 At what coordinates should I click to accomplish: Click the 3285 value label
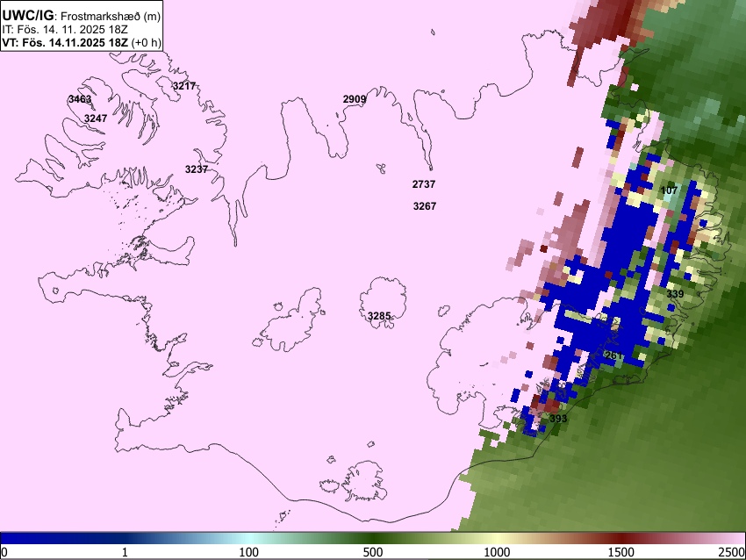pos(379,315)
